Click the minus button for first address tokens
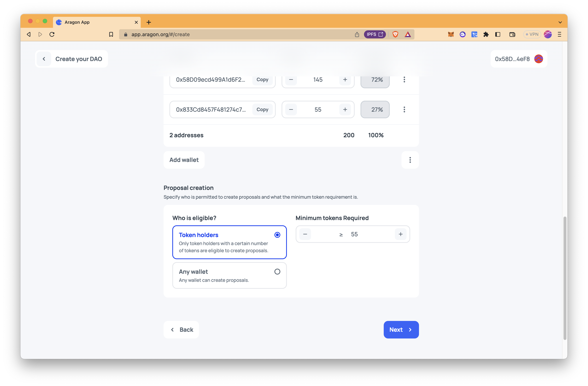The height and width of the screenshot is (386, 588). click(x=291, y=79)
